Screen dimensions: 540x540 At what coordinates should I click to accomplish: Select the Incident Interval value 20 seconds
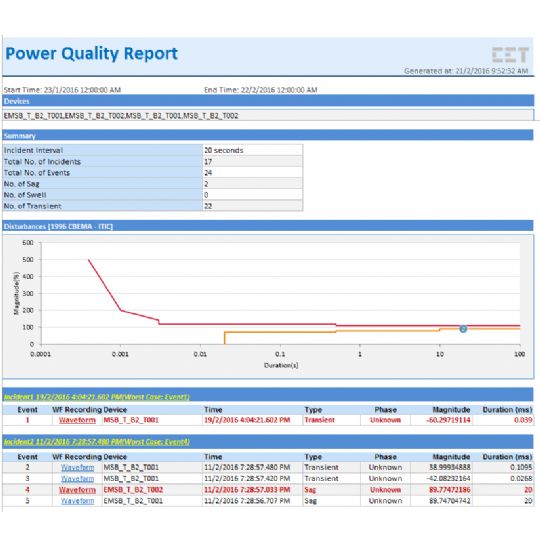point(253,150)
